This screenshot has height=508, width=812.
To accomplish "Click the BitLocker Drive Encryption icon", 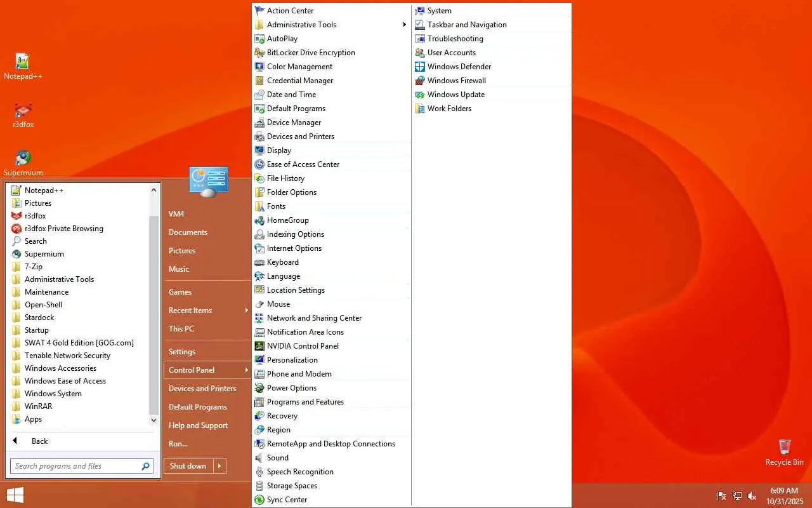I will tap(259, 53).
